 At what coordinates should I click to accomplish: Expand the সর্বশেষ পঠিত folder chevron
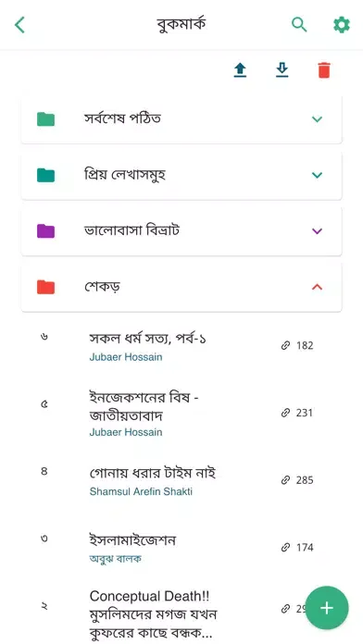coord(317,119)
